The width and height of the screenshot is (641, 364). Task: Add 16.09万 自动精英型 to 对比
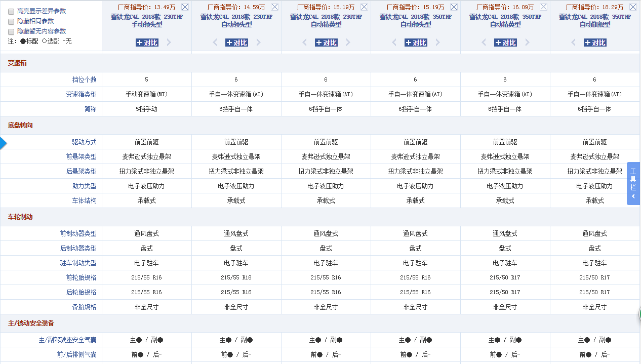click(x=505, y=43)
